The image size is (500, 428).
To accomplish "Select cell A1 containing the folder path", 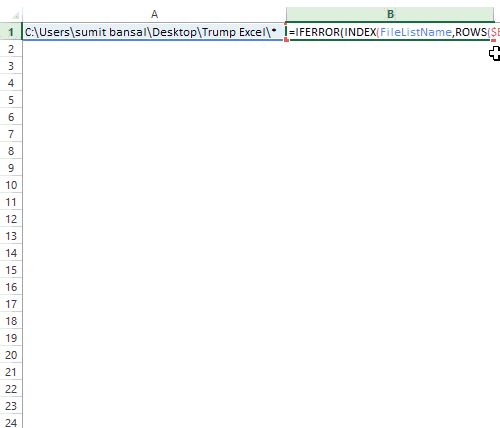I will pos(154,32).
